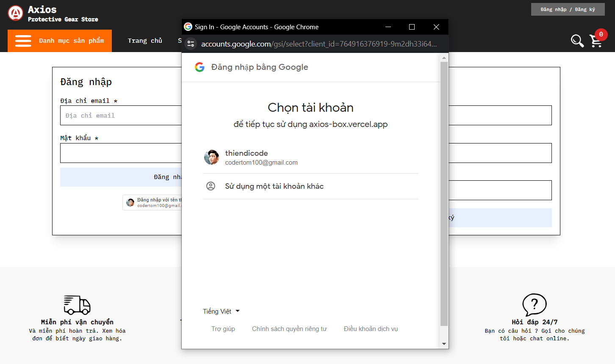This screenshot has width=615, height=364.
Task: Click the bottom registration field on the right
Action: (500, 190)
